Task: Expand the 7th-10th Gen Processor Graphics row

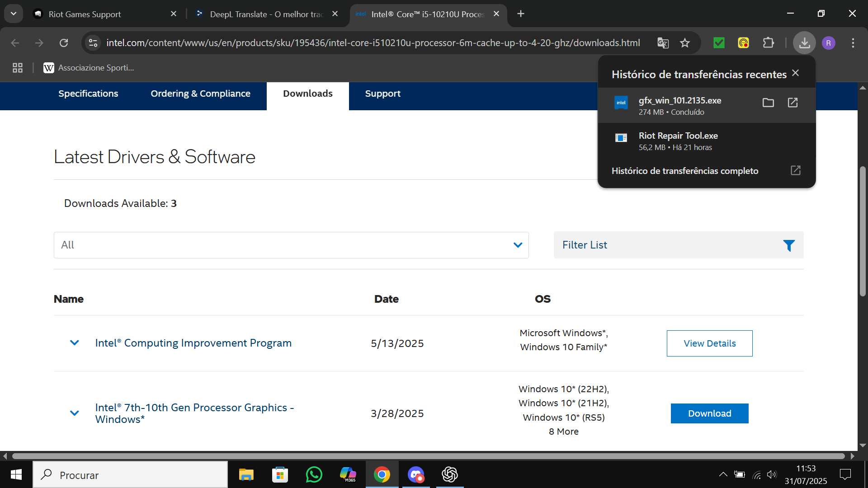Action: point(75,413)
